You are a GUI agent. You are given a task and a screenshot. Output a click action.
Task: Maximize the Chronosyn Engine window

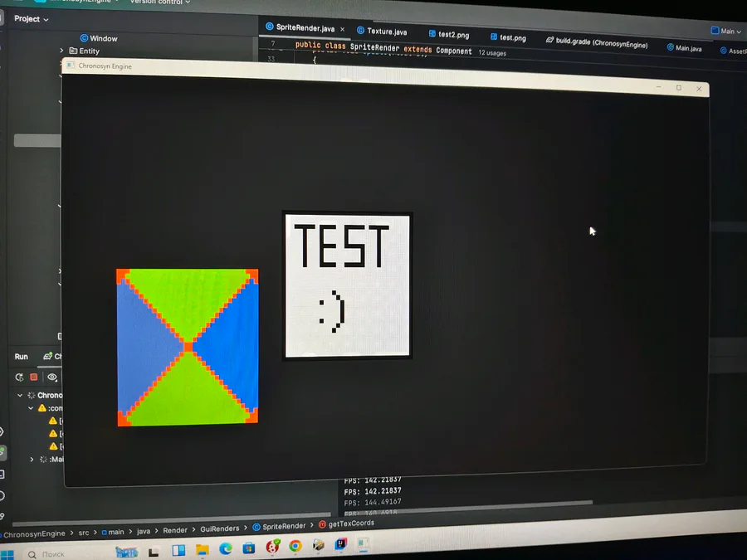[679, 88]
